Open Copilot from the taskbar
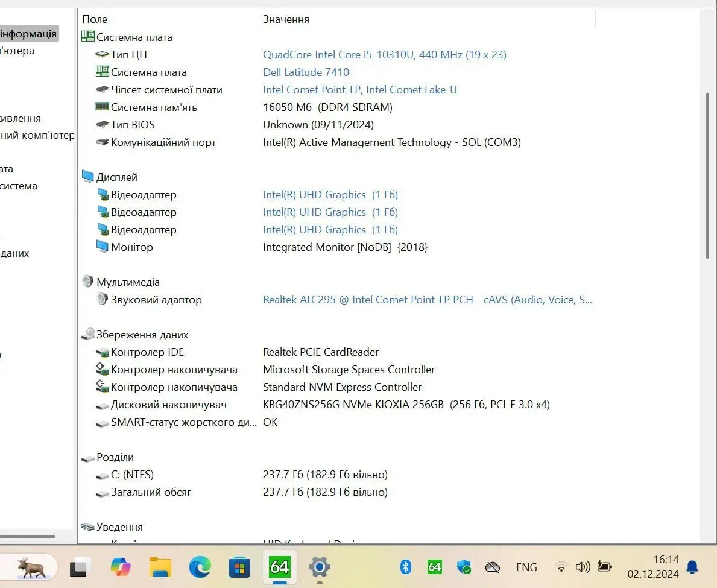This screenshot has width=717, height=588. [121, 567]
